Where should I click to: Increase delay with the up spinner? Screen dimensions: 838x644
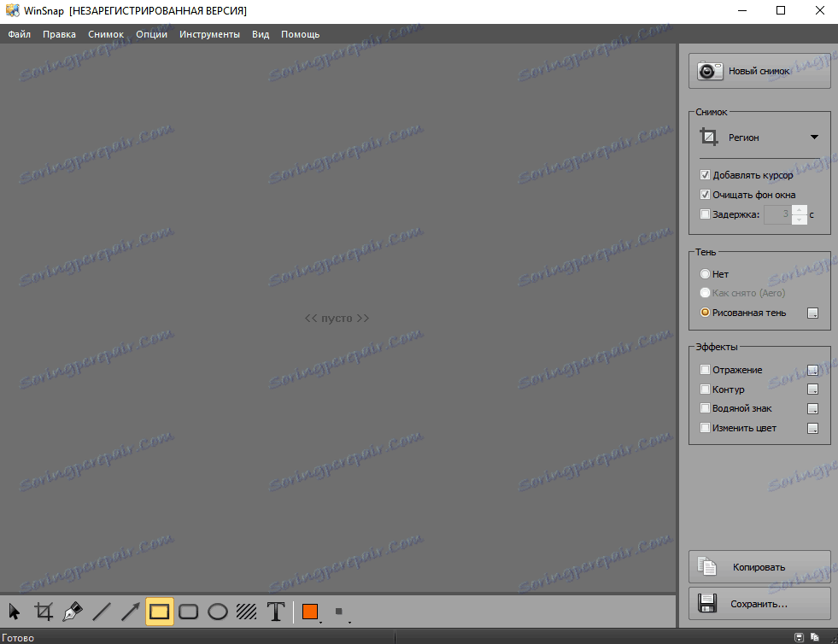click(x=799, y=210)
